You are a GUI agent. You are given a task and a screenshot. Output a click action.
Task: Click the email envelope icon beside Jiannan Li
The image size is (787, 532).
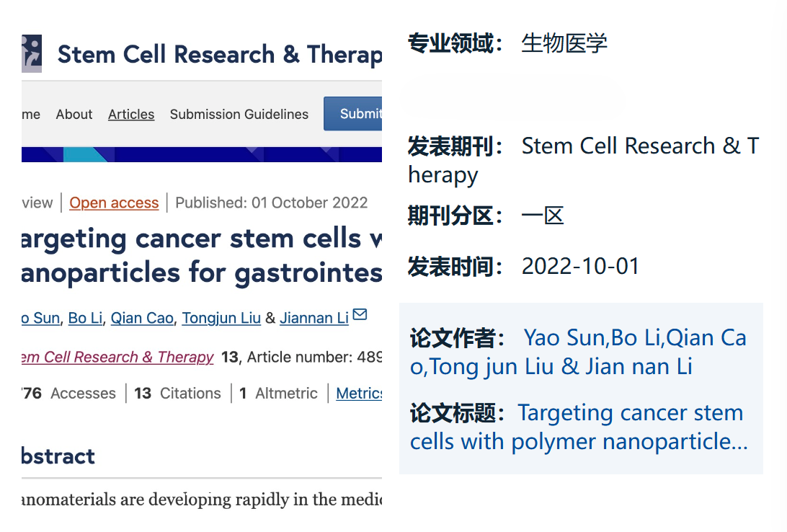360,315
